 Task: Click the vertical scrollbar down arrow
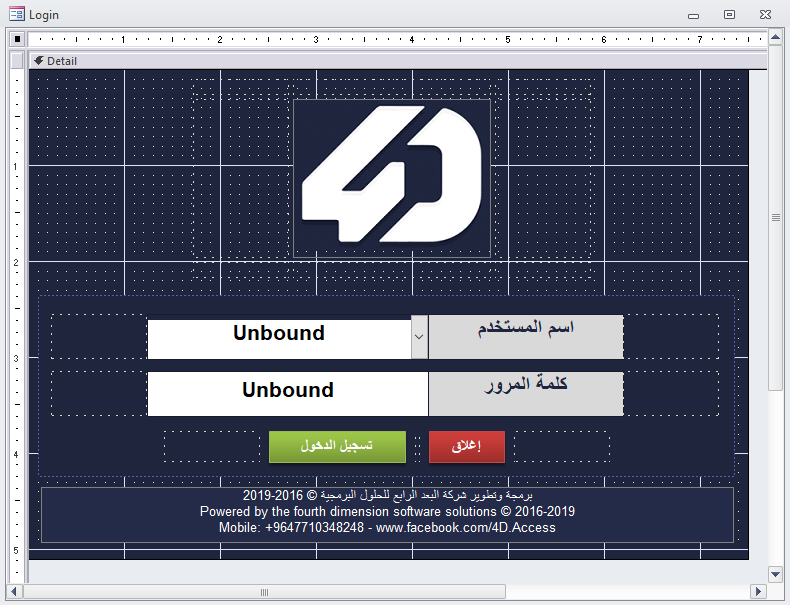click(775, 574)
